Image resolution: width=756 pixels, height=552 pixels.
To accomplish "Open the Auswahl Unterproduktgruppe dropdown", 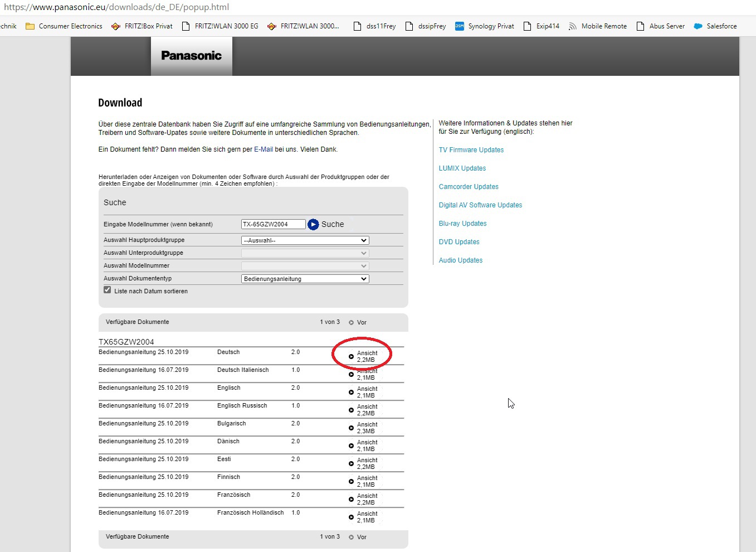I will pos(305,253).
